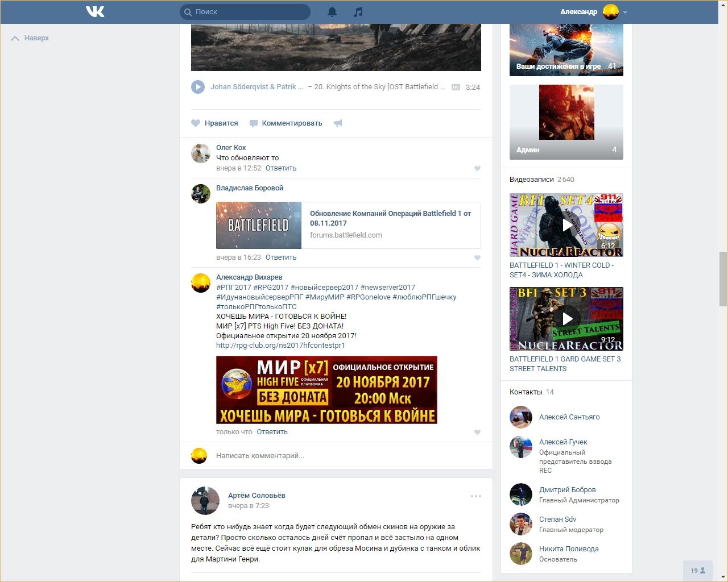Viewport: 728px width, 582px height.
Task: Open the МИР x7 High Five banner image
Action: [326, 390]
